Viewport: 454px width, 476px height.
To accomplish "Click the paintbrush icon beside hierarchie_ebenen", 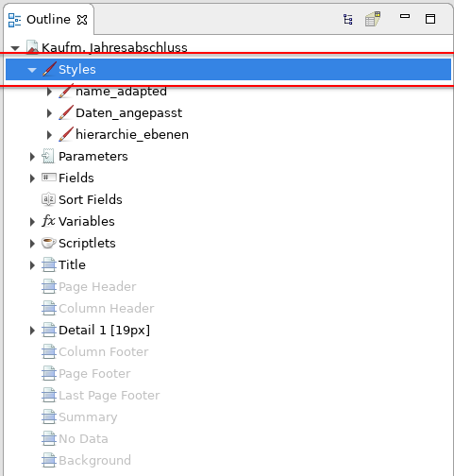I will (x=66, y=134).
